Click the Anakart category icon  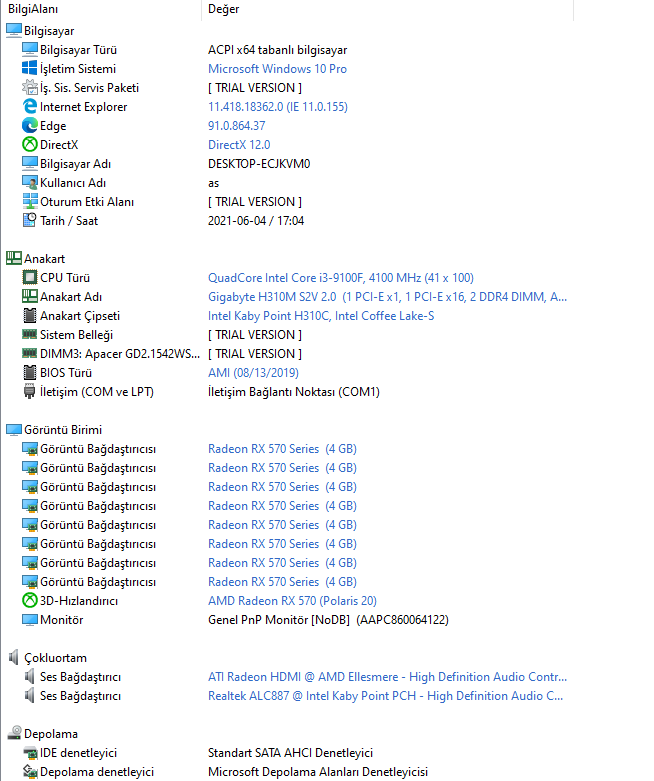tap(14, 258)
